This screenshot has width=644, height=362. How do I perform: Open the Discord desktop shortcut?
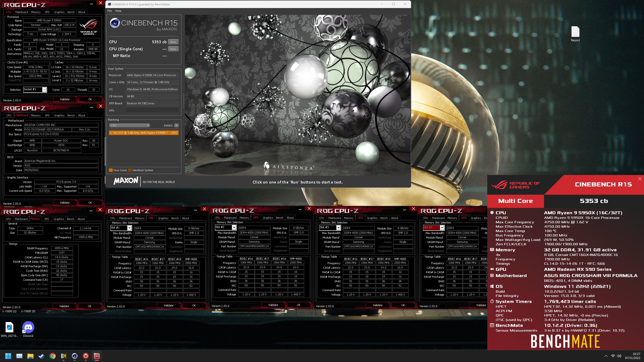pyautogui.click(x=28, y=329)
